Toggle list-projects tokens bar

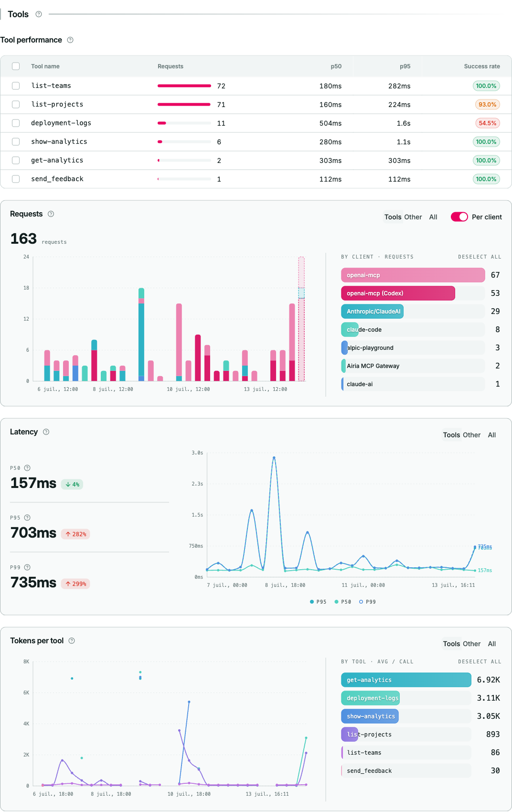(406, 735)
